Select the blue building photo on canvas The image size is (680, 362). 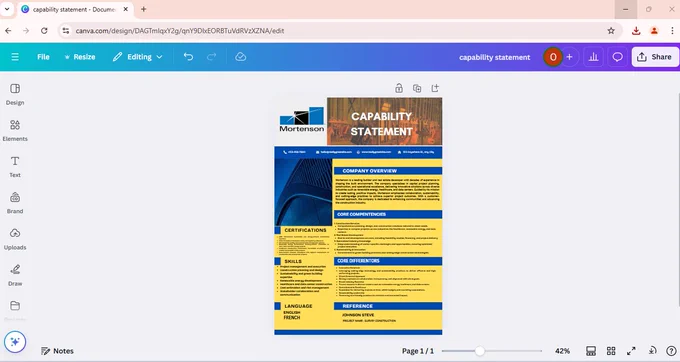click(303, 192)
